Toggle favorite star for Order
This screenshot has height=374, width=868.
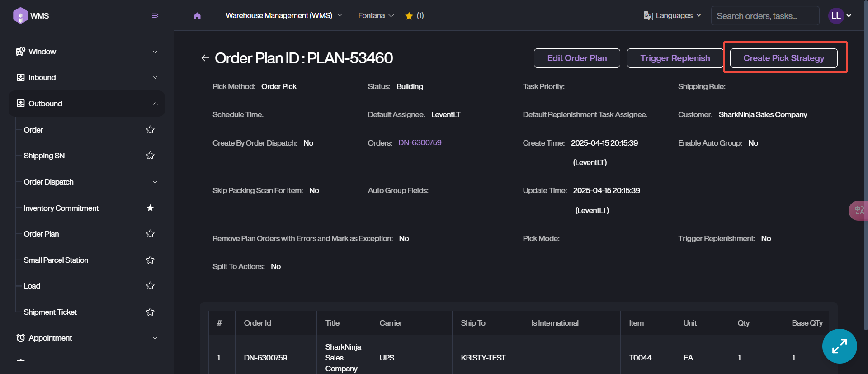pos(151,130)
